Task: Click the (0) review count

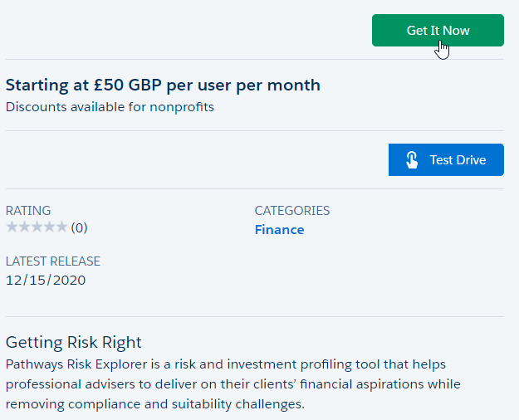Action: point(80,227)
